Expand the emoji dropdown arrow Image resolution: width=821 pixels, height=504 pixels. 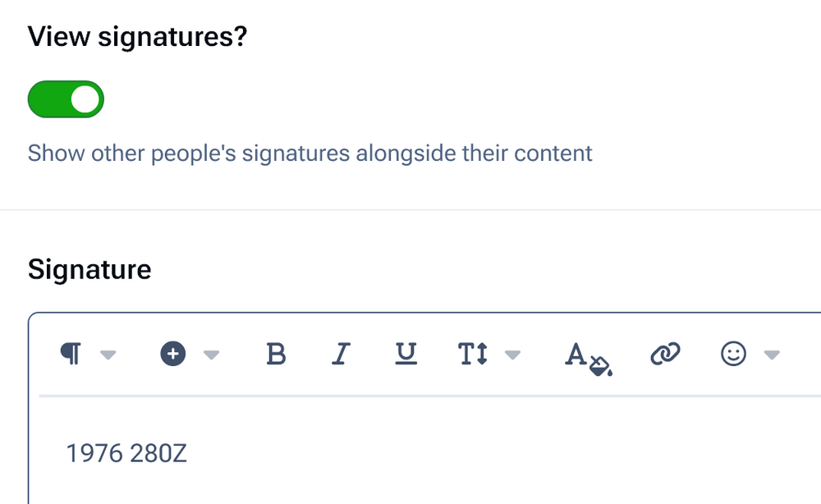click(771, 355)
